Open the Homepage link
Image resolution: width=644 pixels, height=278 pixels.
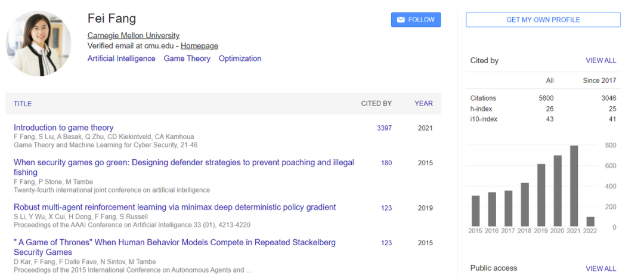(x=199, y=46)
